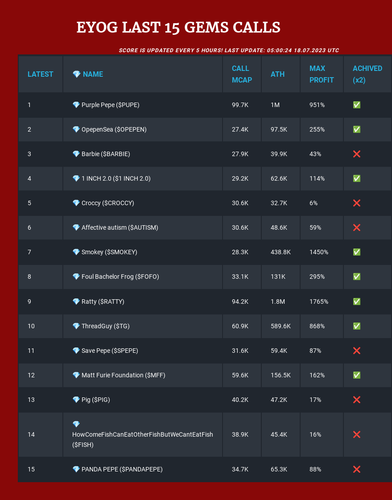The image size is (392, 500).
Task: Sort by the ACHIVED (x2) column header
Action: (367, 74)
